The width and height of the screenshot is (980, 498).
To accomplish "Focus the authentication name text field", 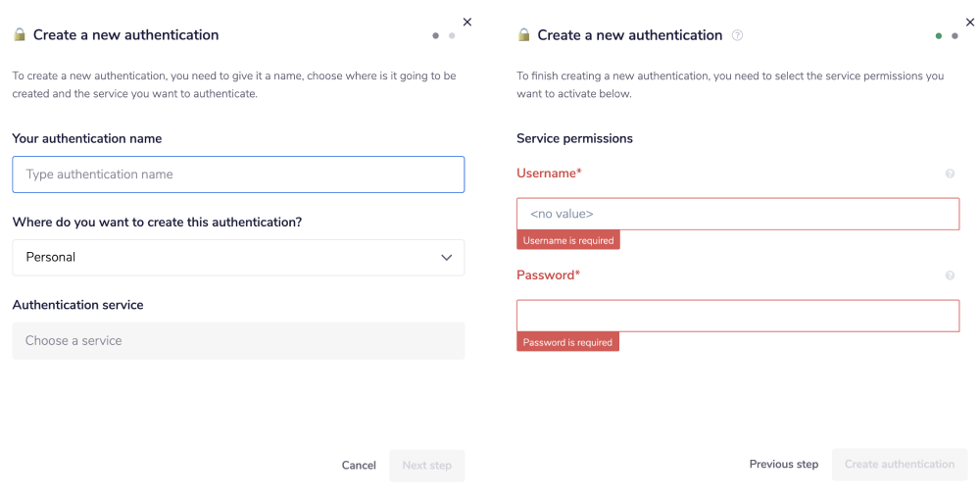I will click(238, 174).
